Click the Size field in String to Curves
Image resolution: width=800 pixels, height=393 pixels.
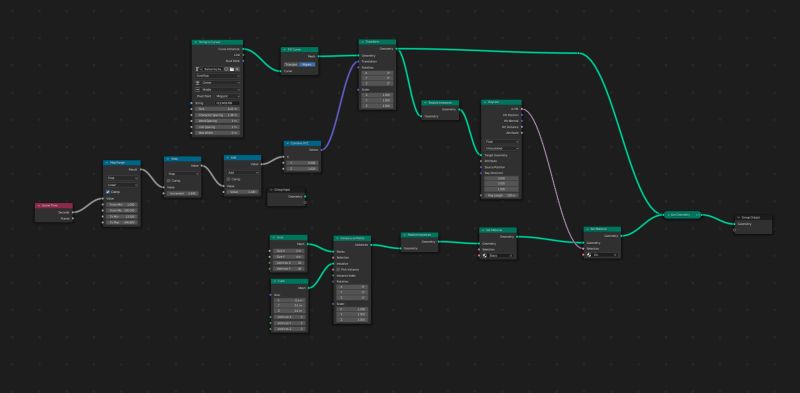click(x=218, y=109)
